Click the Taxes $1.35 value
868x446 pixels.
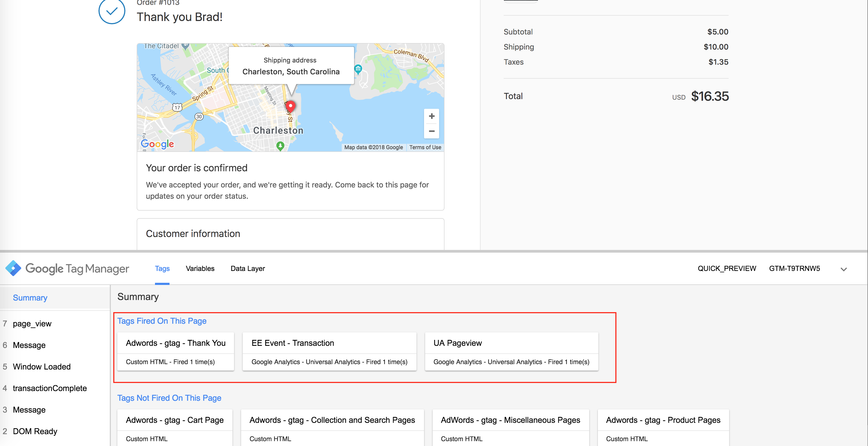tap(718, 62)
